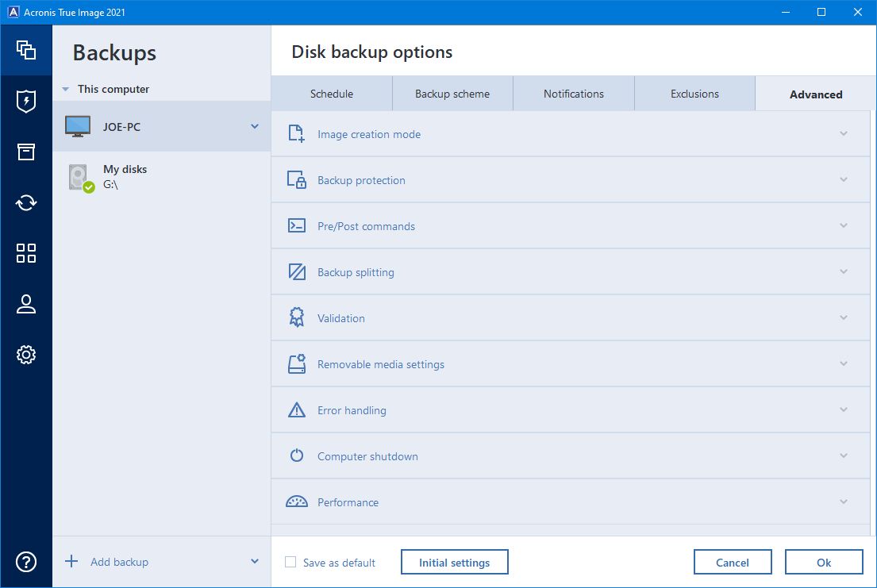Viewport: 877px width, 588px height.
Task: Click the Performance label
Action: coord(348,502)
